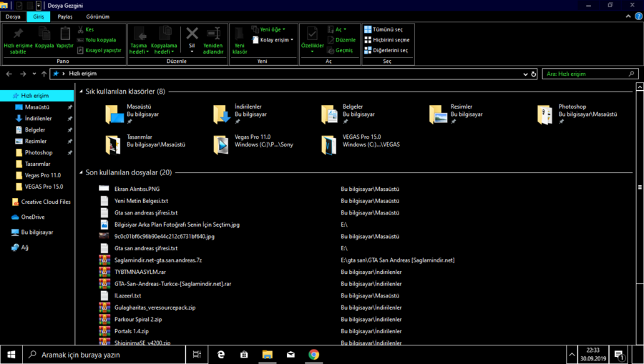This screenshot has width=644, height=364.
Task: Click Hızlı erişime sabitle pin icon
Action: [x=18, y=34]
